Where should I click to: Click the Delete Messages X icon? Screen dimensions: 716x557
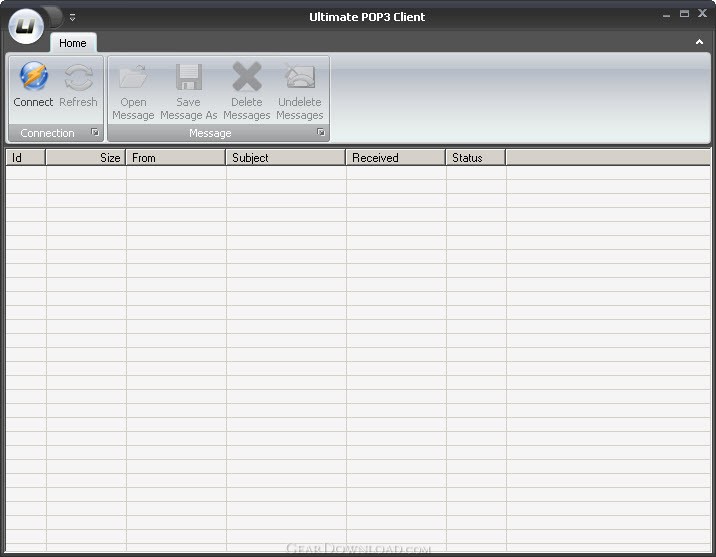[x=247, y=77]
